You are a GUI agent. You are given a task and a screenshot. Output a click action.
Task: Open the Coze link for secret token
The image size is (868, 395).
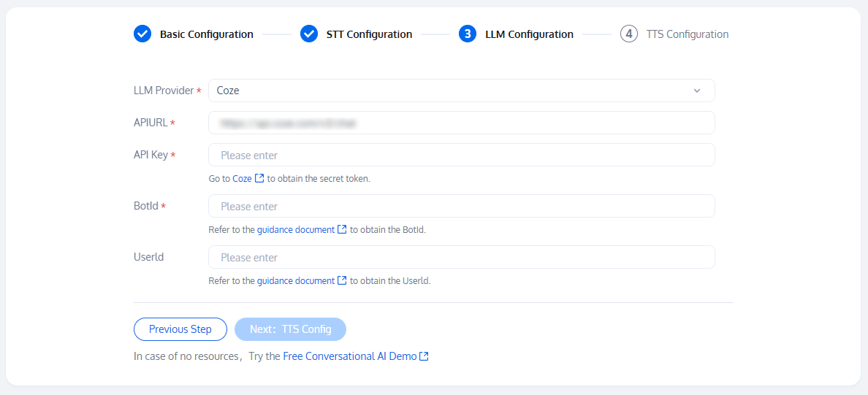242,178
